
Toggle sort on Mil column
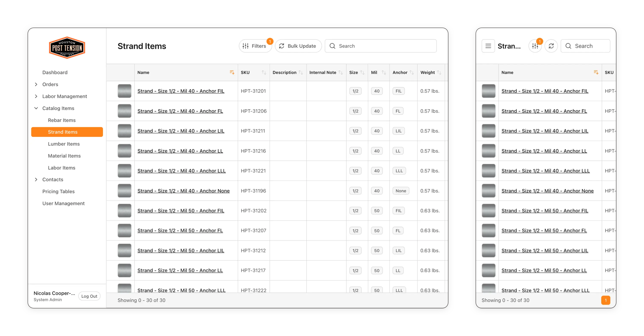coord(384,72)
